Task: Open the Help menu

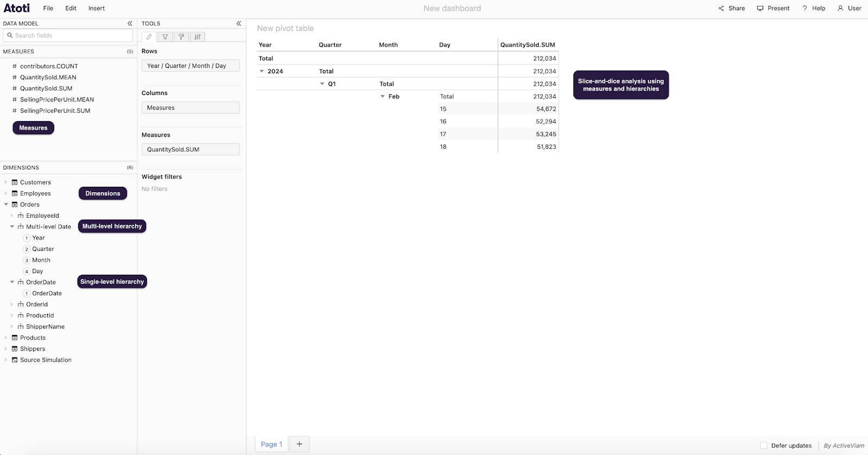Action: (814, 8)
